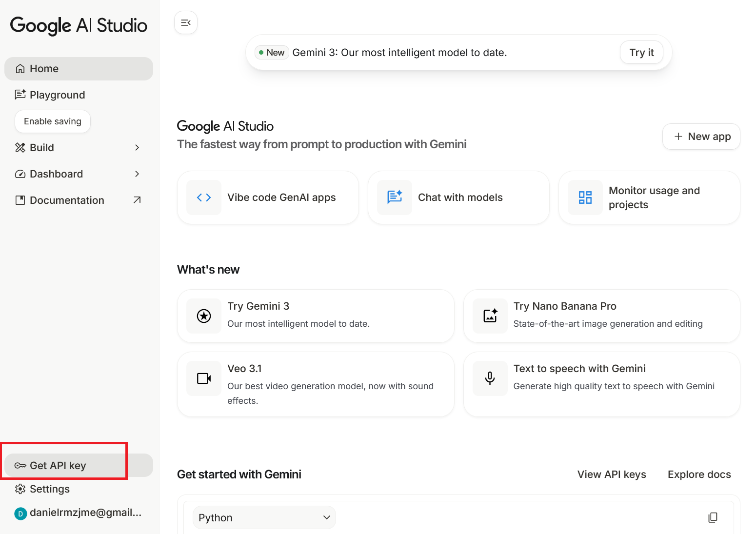This screenshot has height=534, width=756.
Task: Click the Chat with models sparkle icon
Action: click(x=395, y=198)
